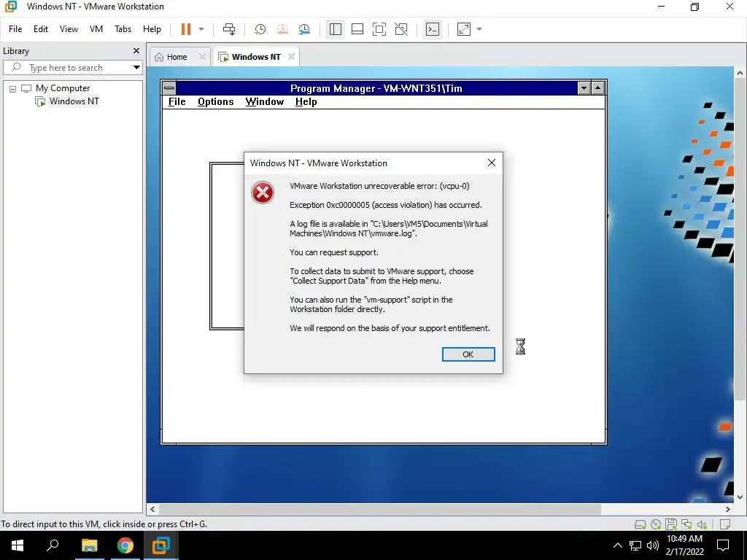Collapse the My Computer tree node
The width and height of the screenshot is (747, 560).
tap(13, 88)
